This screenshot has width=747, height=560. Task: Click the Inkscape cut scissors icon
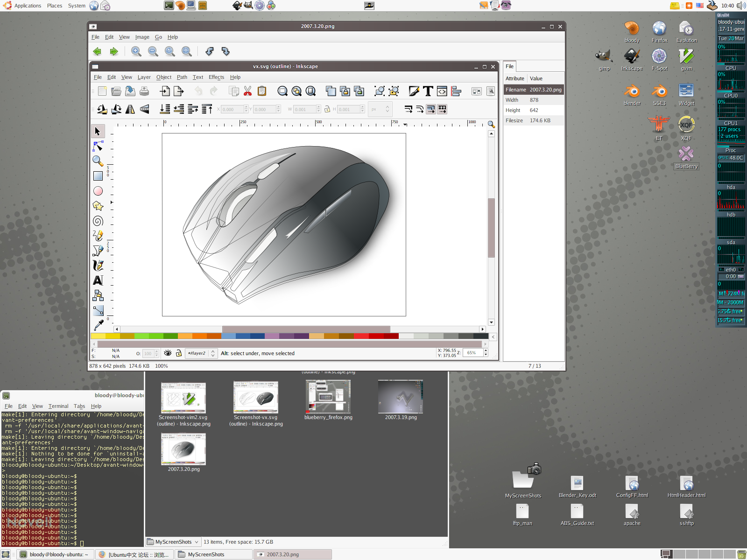[247, 91]
